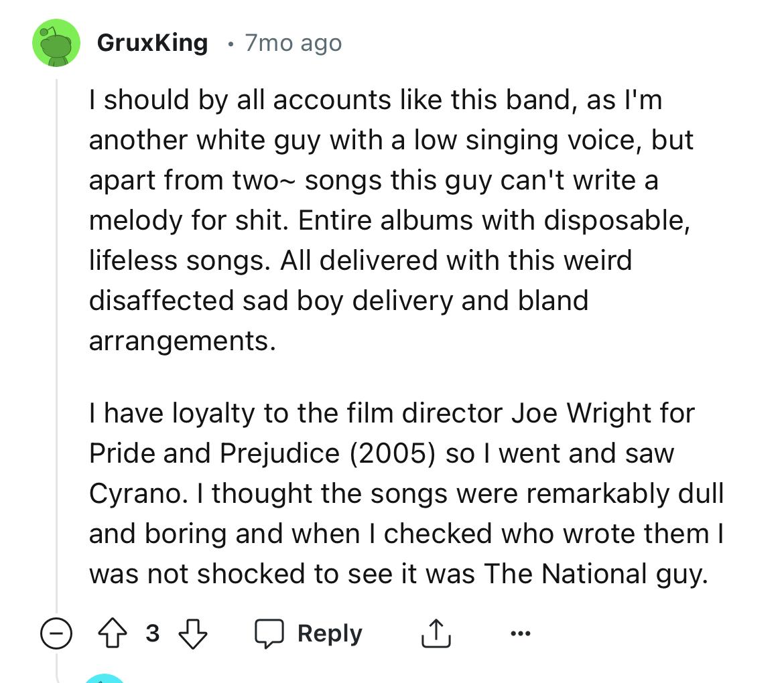The height and width of the screenshot is (683, 784).
Task: Collapse the comment using the minus circle
Action: (x=56, y=633)
